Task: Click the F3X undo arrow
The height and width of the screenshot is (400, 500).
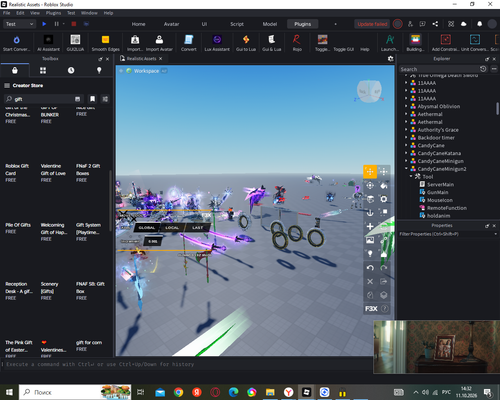Action: [x=370, y=268]
